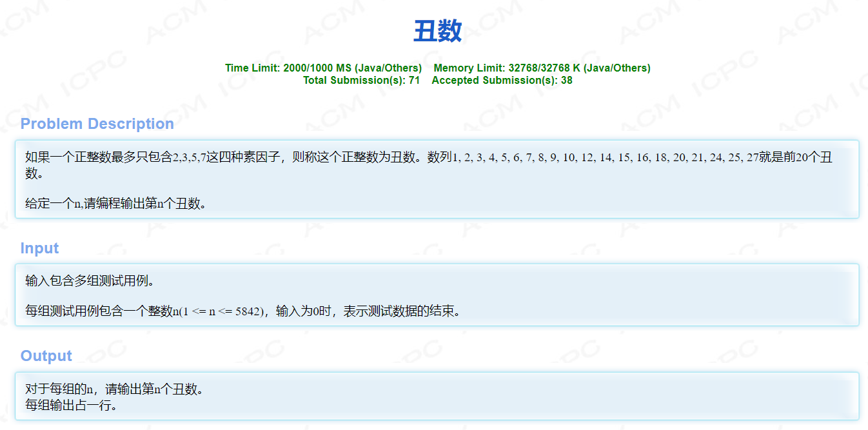Click the Memory Limit text line
The image size is (868, 430).
(542, 68)
